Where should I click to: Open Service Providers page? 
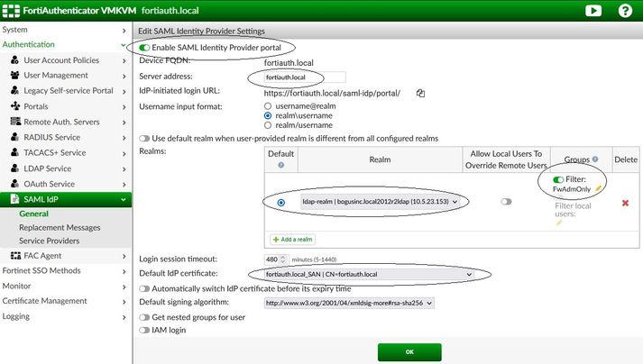pos(50,241)
